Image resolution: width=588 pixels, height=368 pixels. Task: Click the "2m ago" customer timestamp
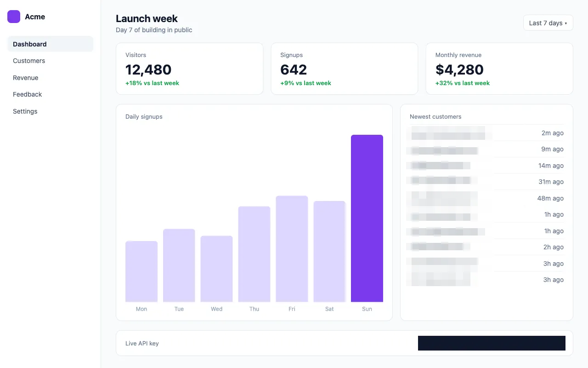553,133
